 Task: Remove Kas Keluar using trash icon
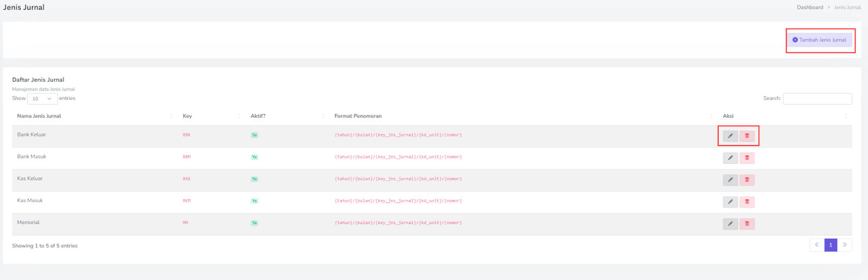coord(747,180)
